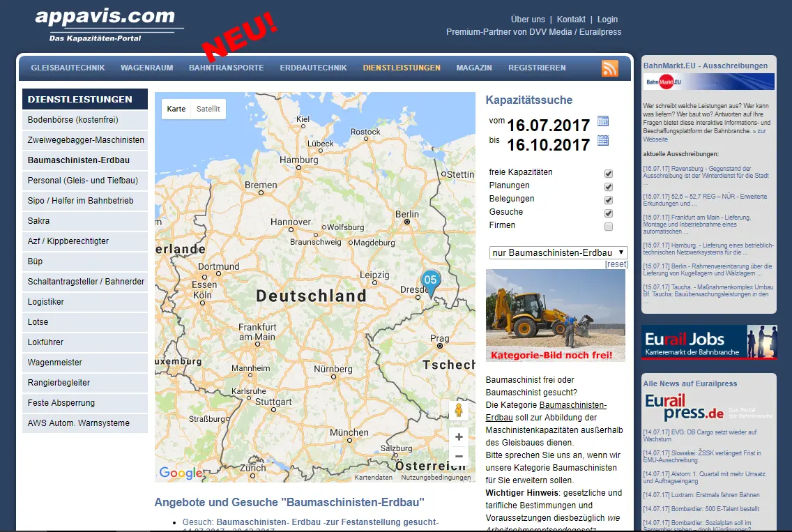The width and height of the screenshot is (792, 532).
Task: Expand the nur Baumaschinisten-Erdbau dropdown
Action: click(558, 252)
